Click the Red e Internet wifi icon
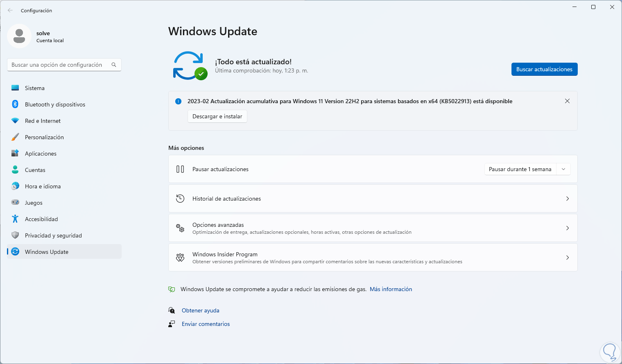The height and width of the screenshot is (364, 622). coord(15,121)
